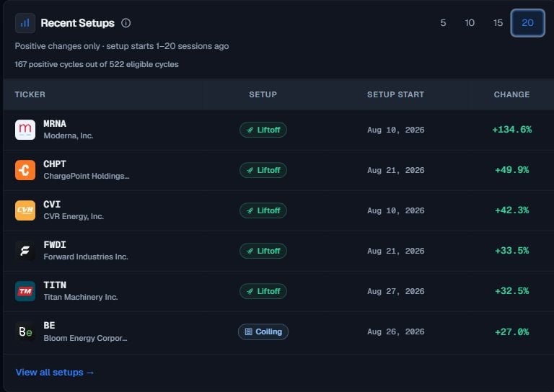Sort by SETUP column header
Screen dimensions: 554x392
[x=263, y=94]
